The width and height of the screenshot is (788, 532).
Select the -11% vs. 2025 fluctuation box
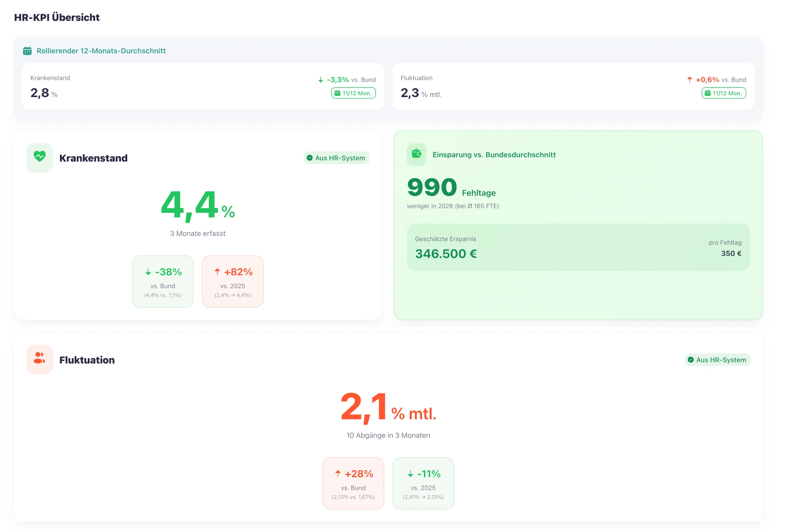click(x=423, y=483)
